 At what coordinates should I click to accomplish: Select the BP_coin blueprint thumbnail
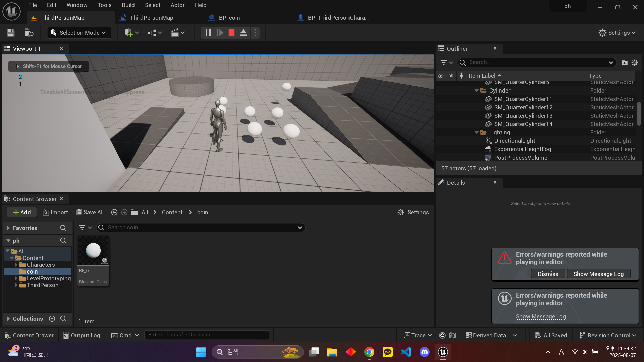93,260
